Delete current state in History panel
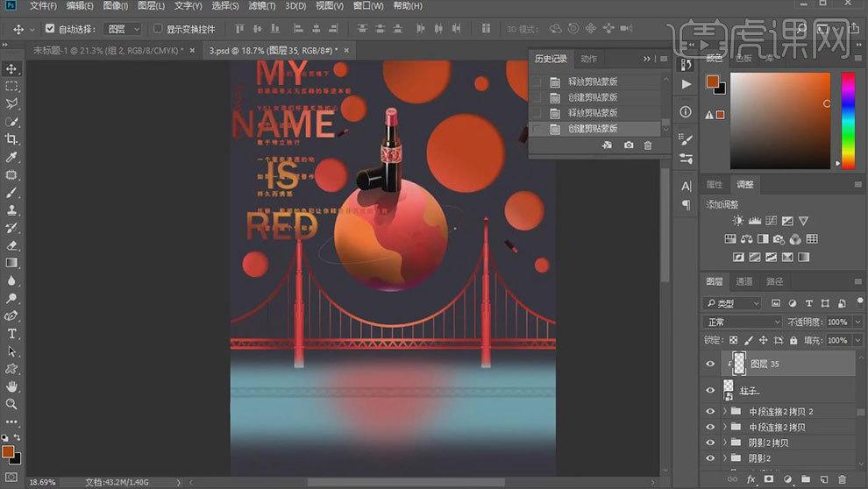Viewport: 868px width, 489px height. [648, 145]
